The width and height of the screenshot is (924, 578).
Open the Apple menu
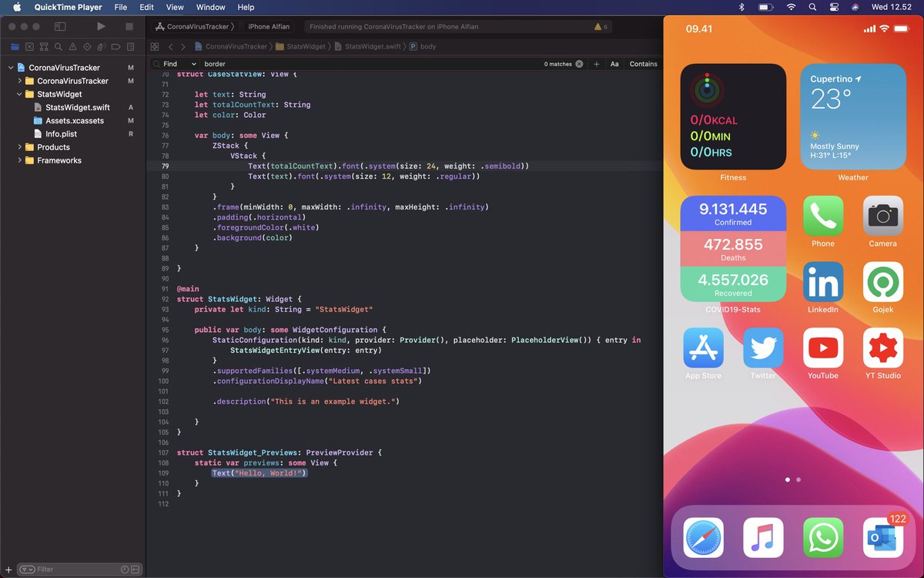click(x=16, y=7)
